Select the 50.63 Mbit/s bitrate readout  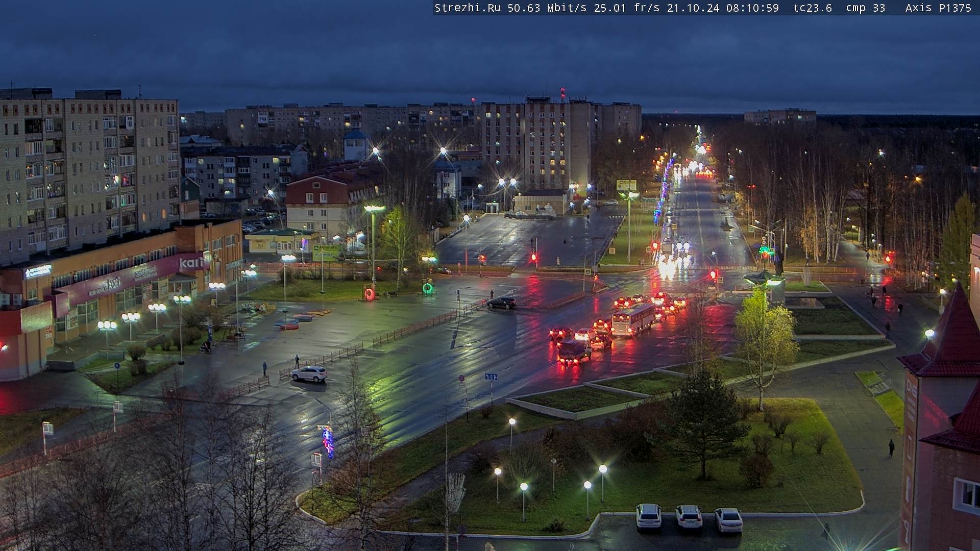coord(547,8)
